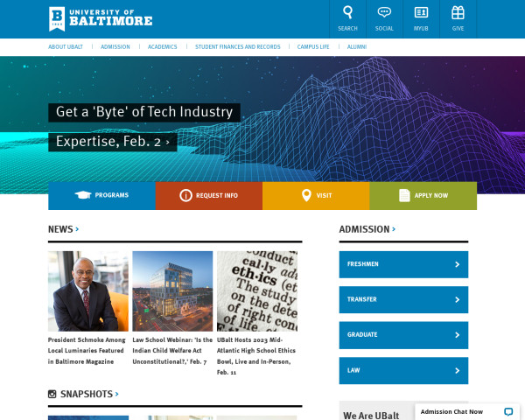Click the University of Baltimore logo
525x420 pixels.
[101, 18]
